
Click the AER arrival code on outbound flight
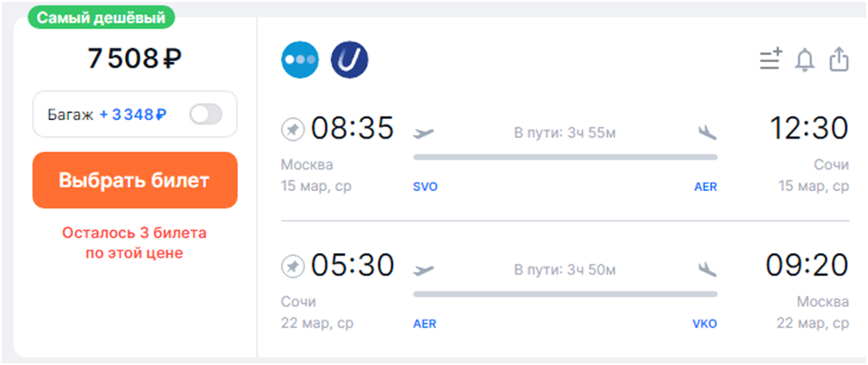tap(706, 187)
